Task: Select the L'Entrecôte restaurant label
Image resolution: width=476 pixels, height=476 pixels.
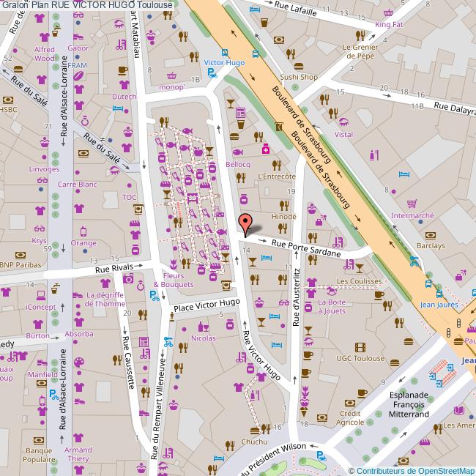Action: (277, 176)
